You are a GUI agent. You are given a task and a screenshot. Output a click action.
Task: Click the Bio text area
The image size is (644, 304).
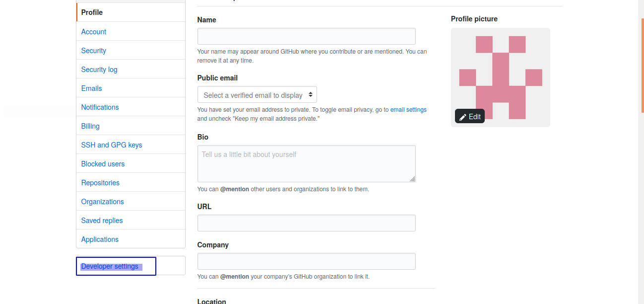[x=306, y=163]
